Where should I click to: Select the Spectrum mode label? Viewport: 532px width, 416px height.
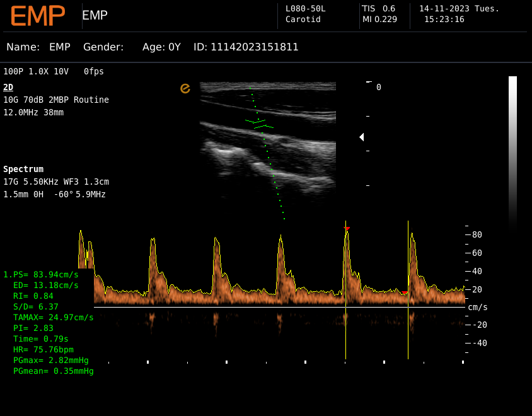(x=23, y=169)
